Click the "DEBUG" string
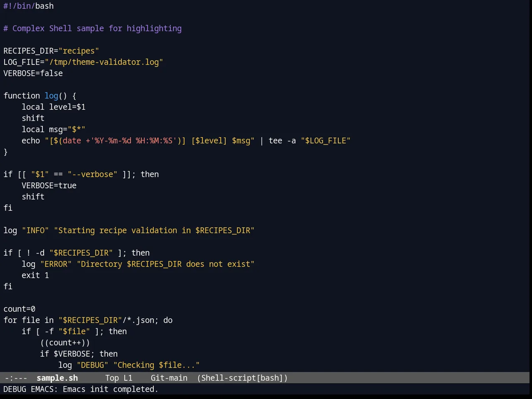 coord(93,365)
